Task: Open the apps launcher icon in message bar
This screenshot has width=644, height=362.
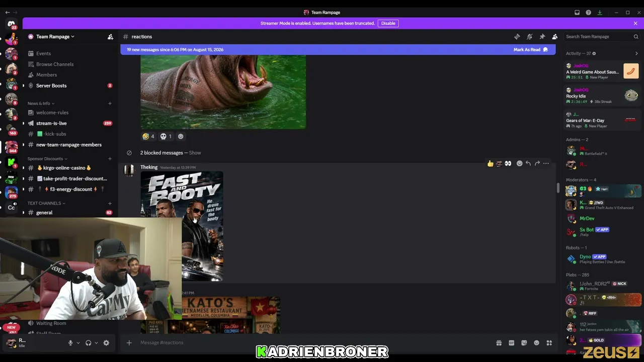Action: click(x=549, y=343)
